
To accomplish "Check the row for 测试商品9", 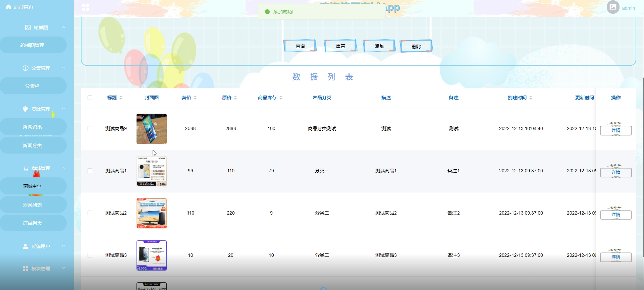I will click(90, 128).
